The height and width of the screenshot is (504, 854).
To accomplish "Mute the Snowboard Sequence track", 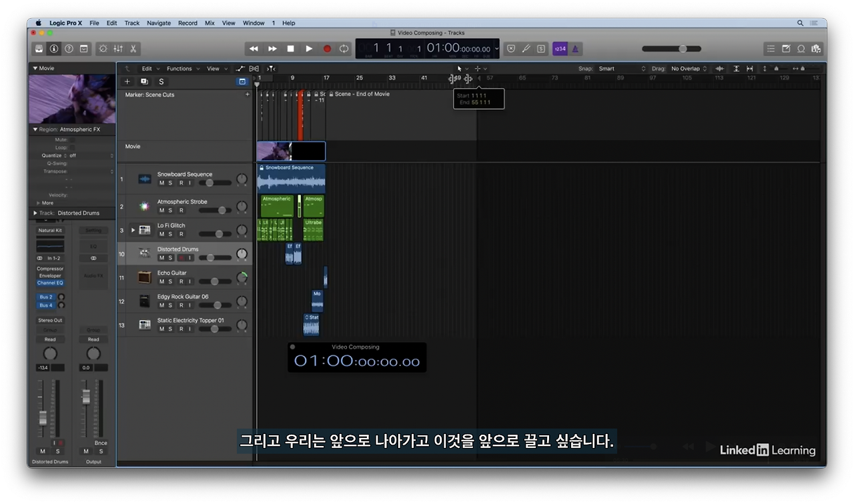I will click(x=161, y=183).
